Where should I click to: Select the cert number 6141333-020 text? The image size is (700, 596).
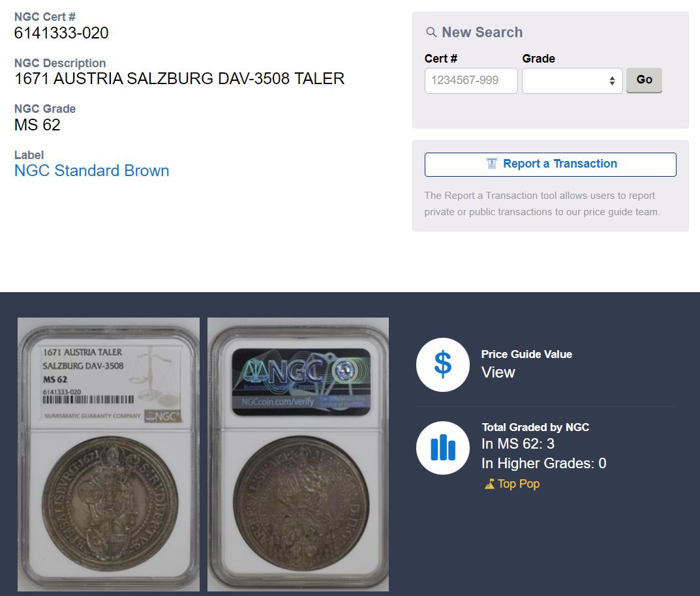point(61,33)
